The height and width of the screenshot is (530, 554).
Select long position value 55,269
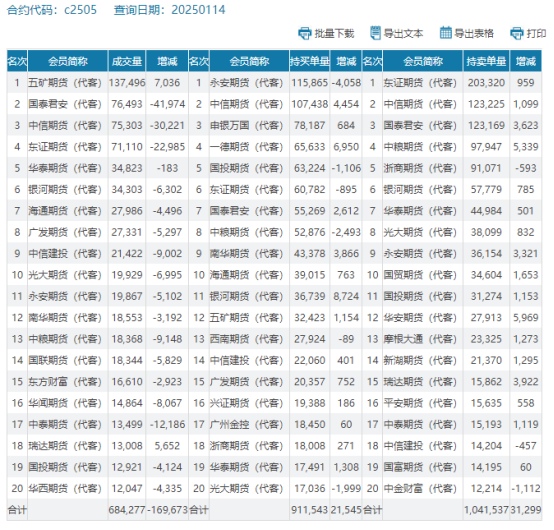(310, 211)
